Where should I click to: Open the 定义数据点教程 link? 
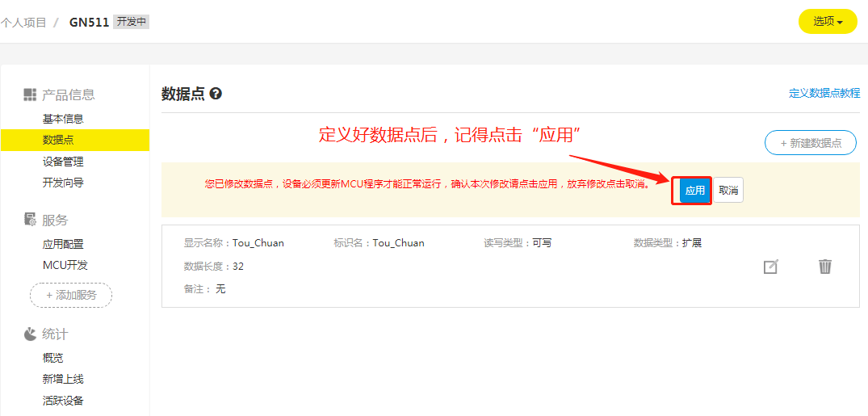[x=824, y=94]
